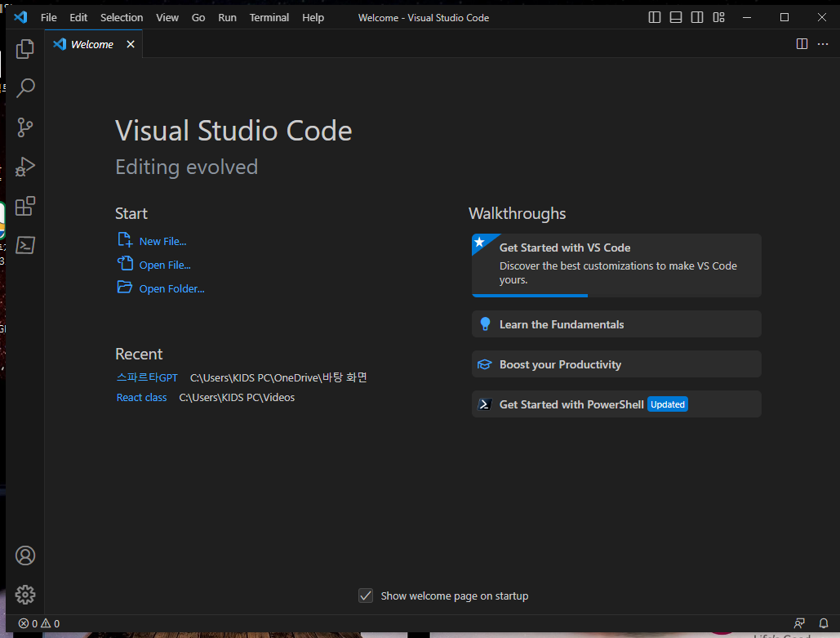Open Get Started with PowerShell walkthrough

(x=616, y=404)
